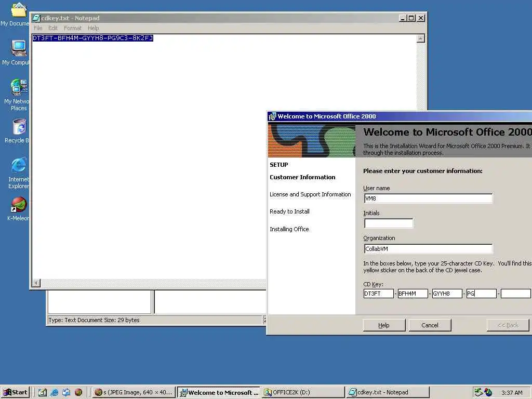
Task: Click fourth CD Key box containing PG
Action: click(x=482, y=294)
